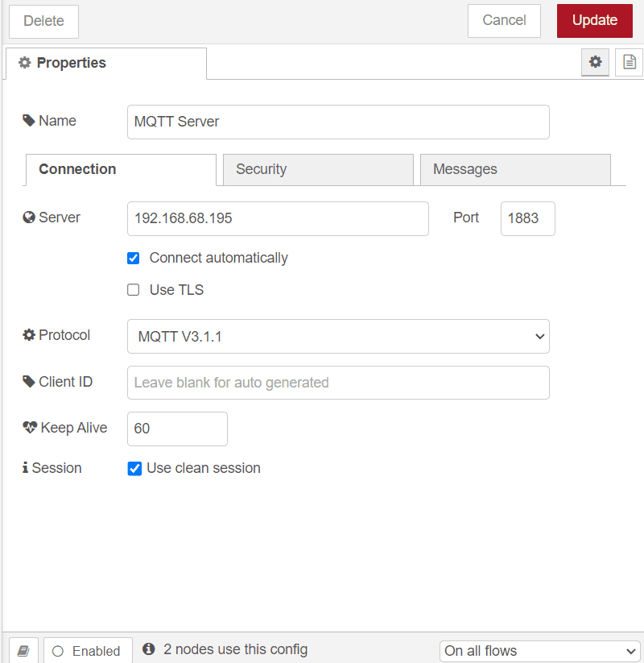Click the info icon near '2 nodes use this config'
This screenshot has width=644, height=663.
coord(148,649)
